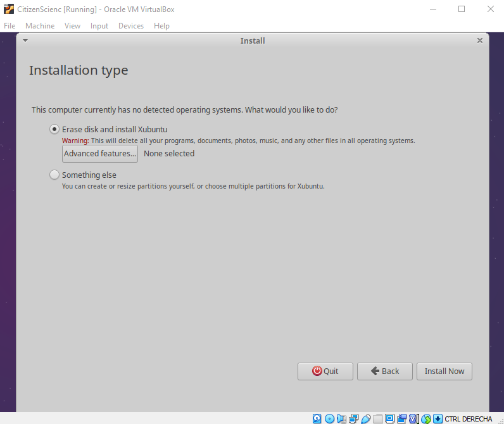Open the Devices menu
The image size is (504, 424).
(131, 26)
